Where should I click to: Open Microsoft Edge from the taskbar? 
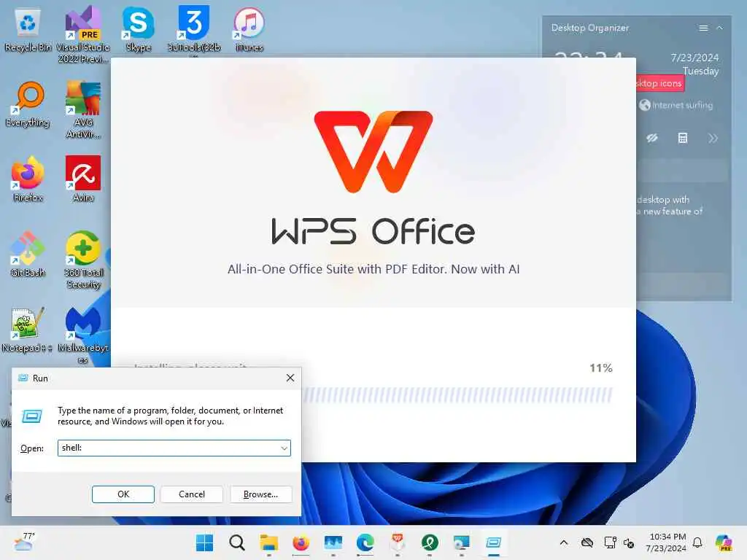click(365, 542)
